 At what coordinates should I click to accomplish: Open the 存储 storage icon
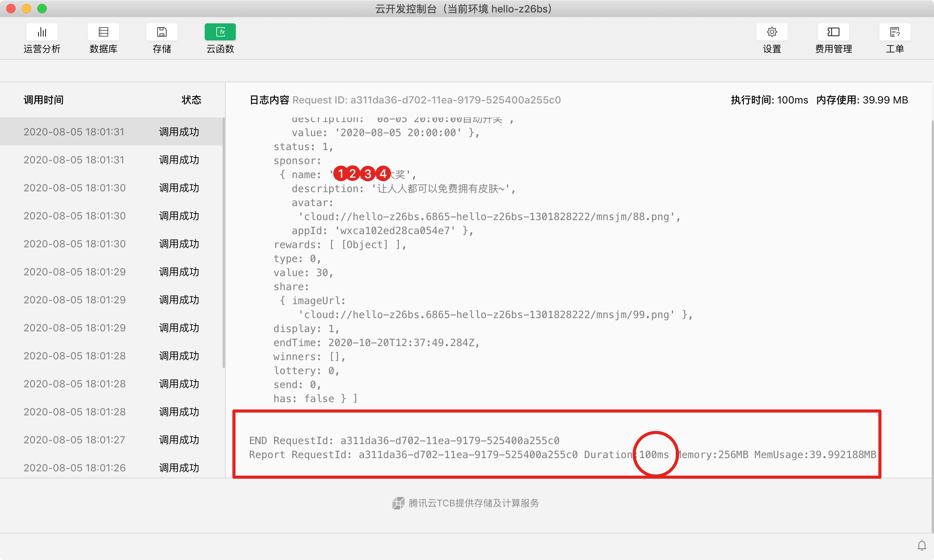click(x=162, y=32)
